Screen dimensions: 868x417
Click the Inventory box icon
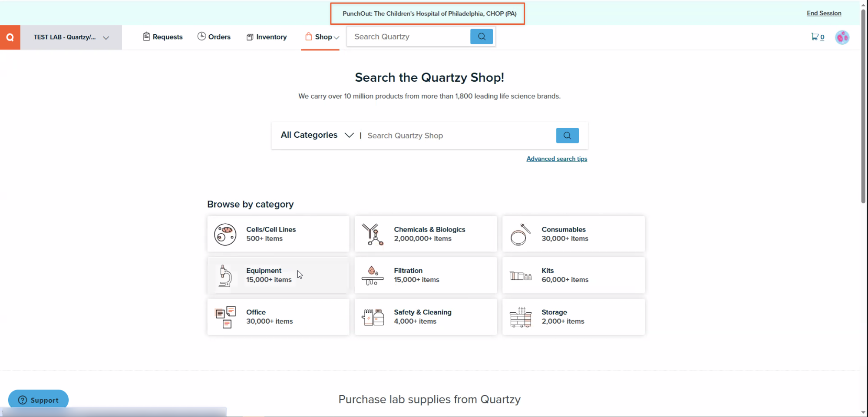pos(250,37)
